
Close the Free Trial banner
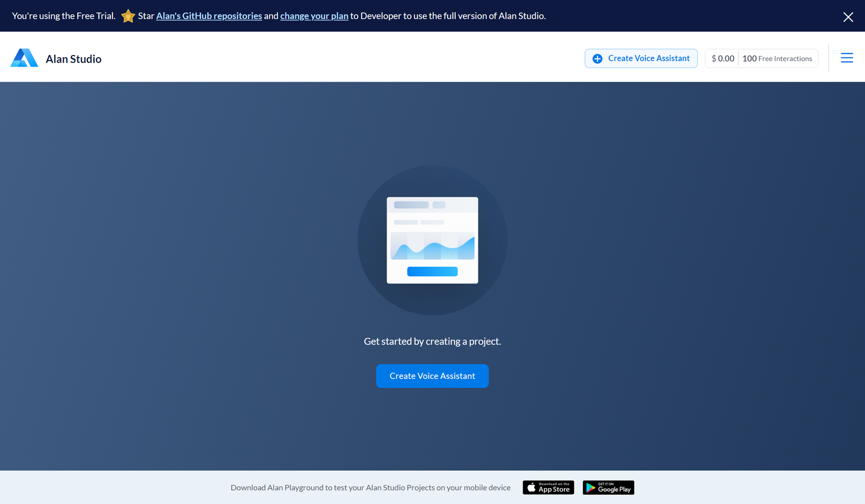(848, 17)
